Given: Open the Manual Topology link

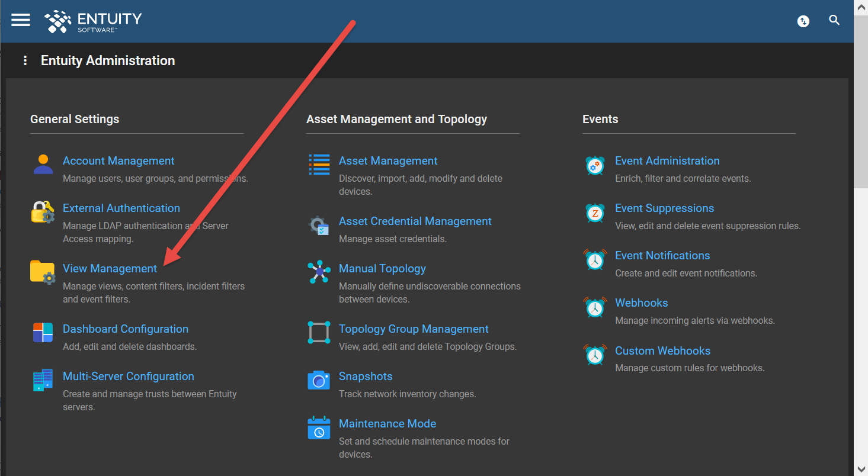Looking at the screenshot, I should 382,269.
